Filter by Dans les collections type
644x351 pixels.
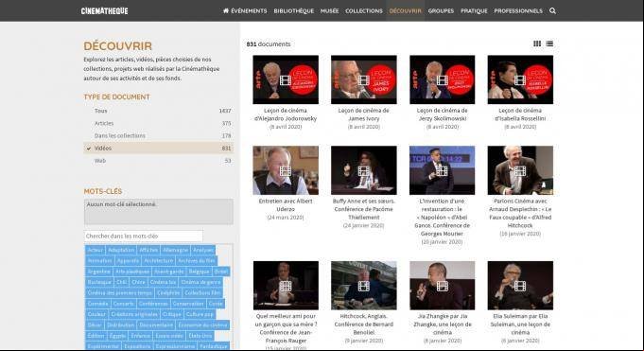pyautogui.click(x=158, y=135)
